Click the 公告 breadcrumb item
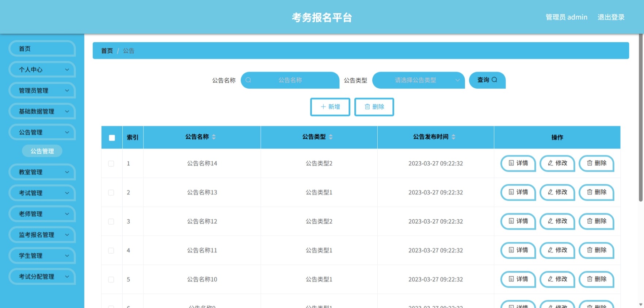Image resolution: width=644 pixels, height=308 pixels. coord(129,51)
